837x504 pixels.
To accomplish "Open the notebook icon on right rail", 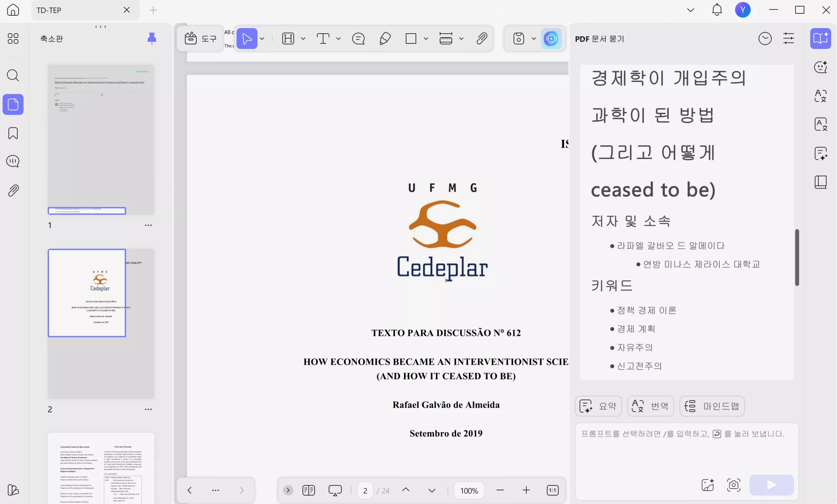I will point(820,182).
